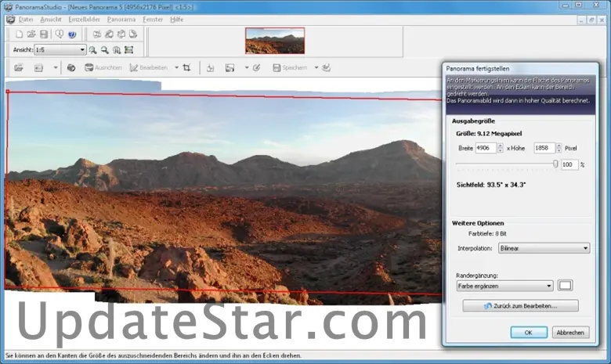Open the Hilfe menu
Screen dimensions: 611x364
(x=176, y=20)
